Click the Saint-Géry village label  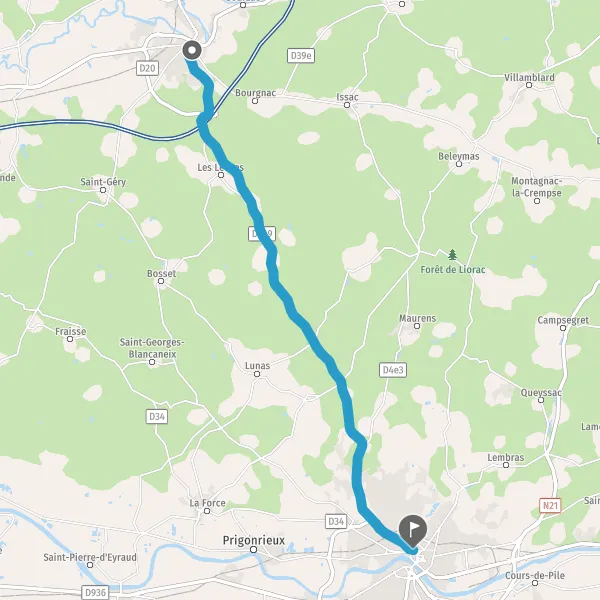[103, 182]
